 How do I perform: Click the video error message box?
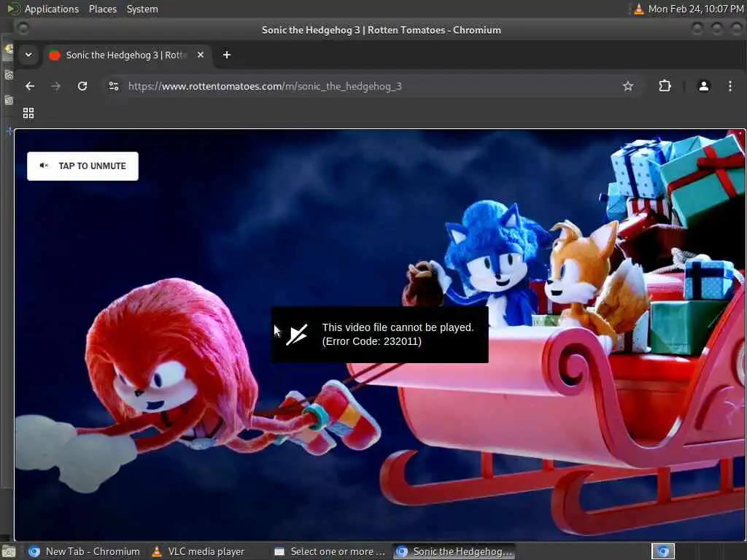tap(379, 334)
